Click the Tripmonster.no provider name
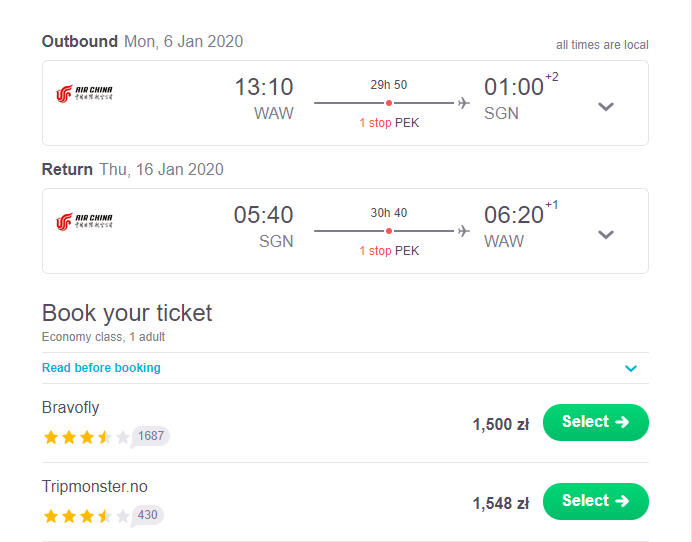 [94, 486]
